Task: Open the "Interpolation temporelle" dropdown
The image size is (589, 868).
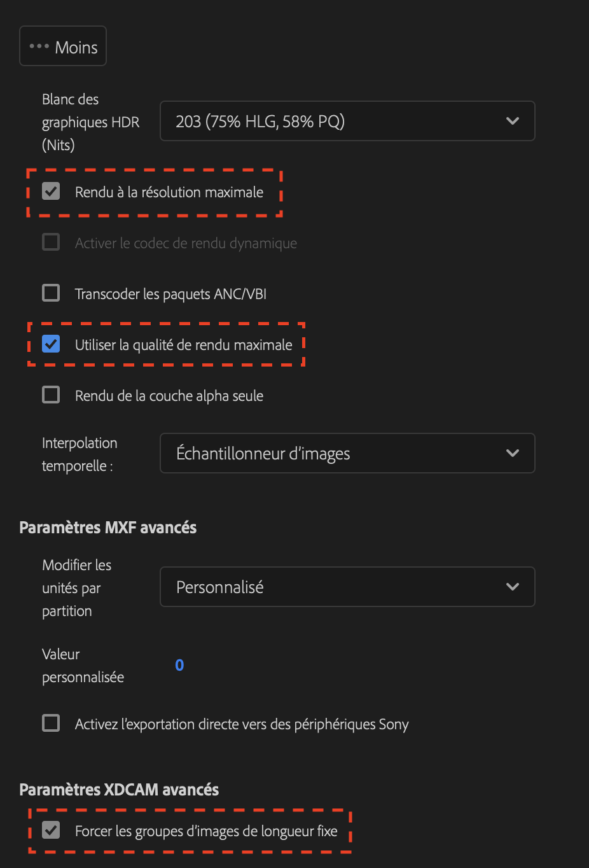Action: [347, 453]
